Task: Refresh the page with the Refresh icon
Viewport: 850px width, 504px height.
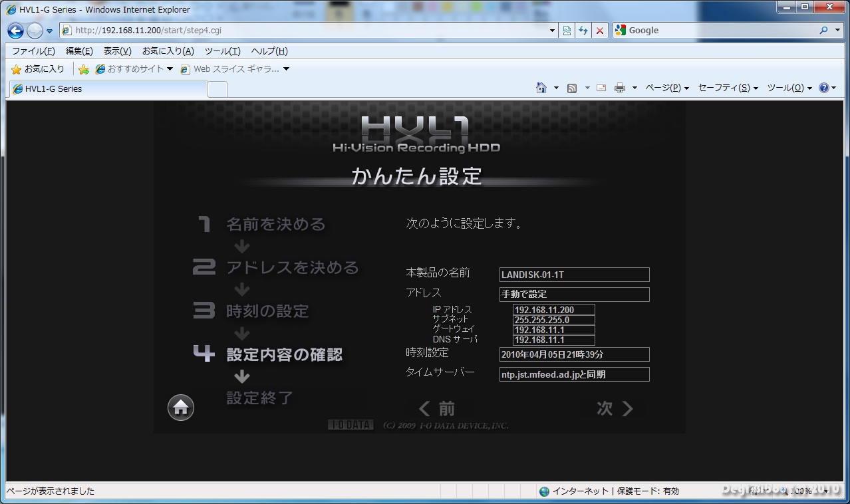Action: [x=583, y=31]
